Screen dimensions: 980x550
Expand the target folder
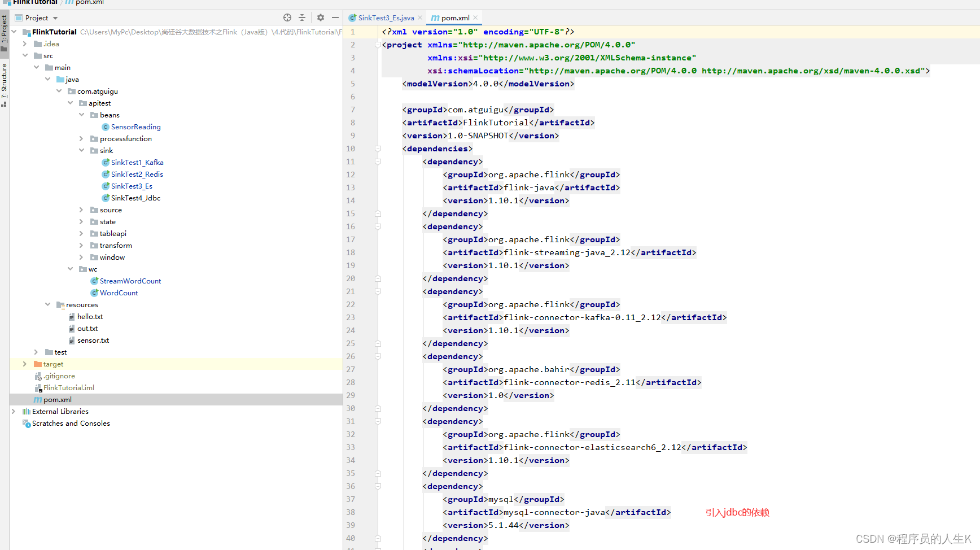25,364
